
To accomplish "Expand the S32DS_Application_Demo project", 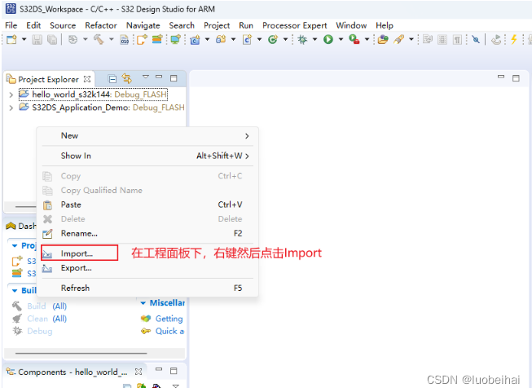I will [11, 108].
